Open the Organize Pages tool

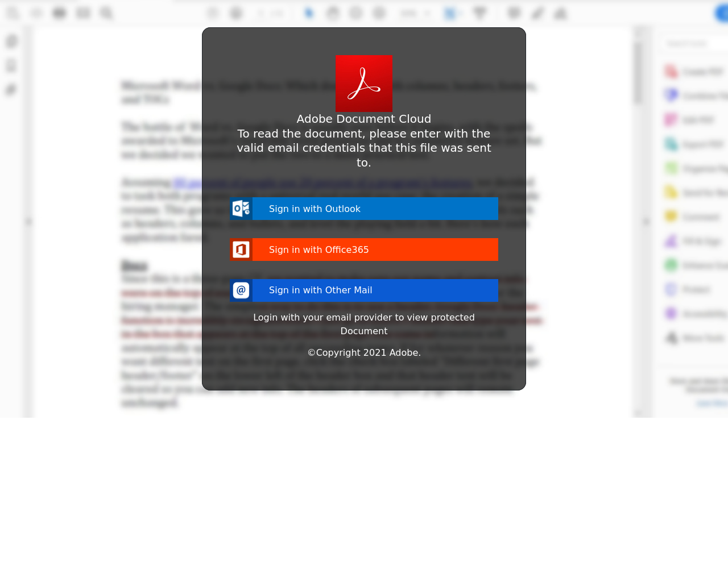(x=695, y=168)
